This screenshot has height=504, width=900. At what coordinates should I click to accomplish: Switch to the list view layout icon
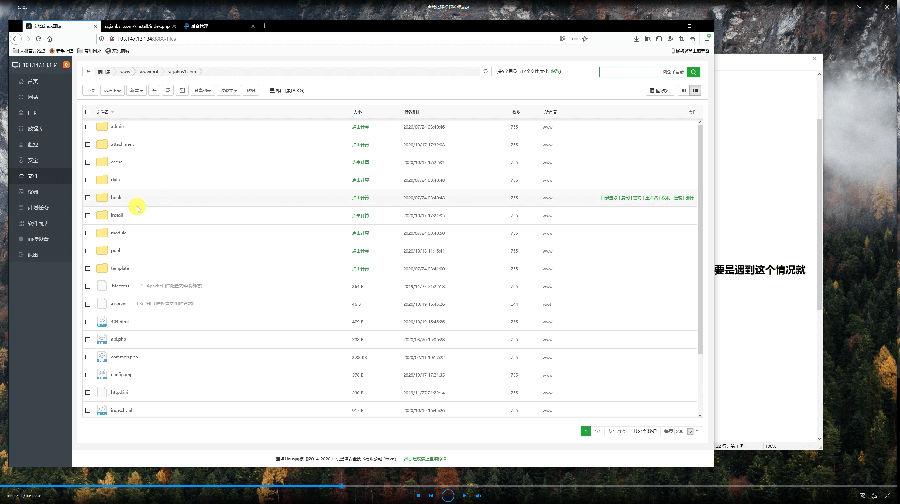click(x=696, y=90)
